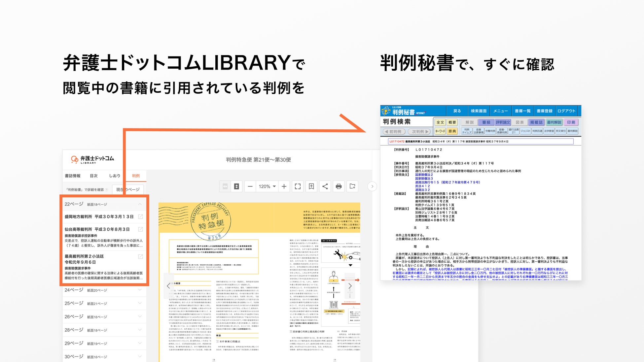Click the 印刷 button in 判例秘書

[x=571, y=122]
